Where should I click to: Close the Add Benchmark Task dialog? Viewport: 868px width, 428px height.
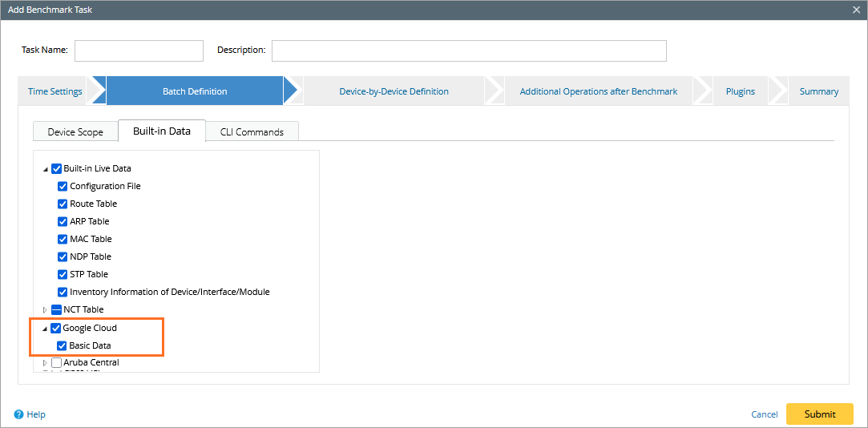click(x=857, y=10)
